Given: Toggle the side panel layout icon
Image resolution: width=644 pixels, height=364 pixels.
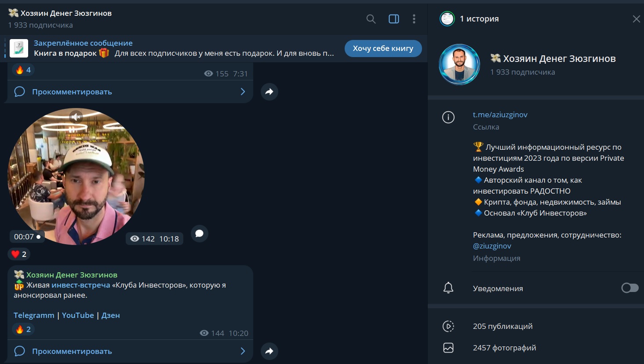Looking at the screenshot, I should click(394, 19).
